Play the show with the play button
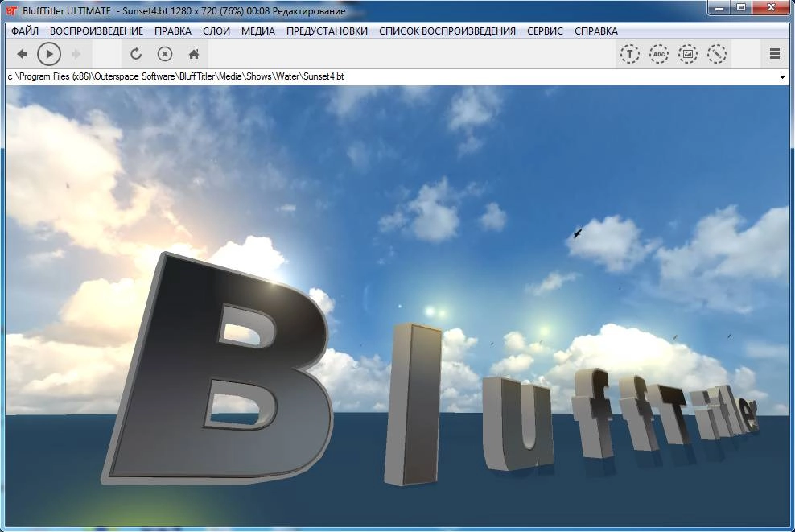795x532 pixels. (49, 54)
